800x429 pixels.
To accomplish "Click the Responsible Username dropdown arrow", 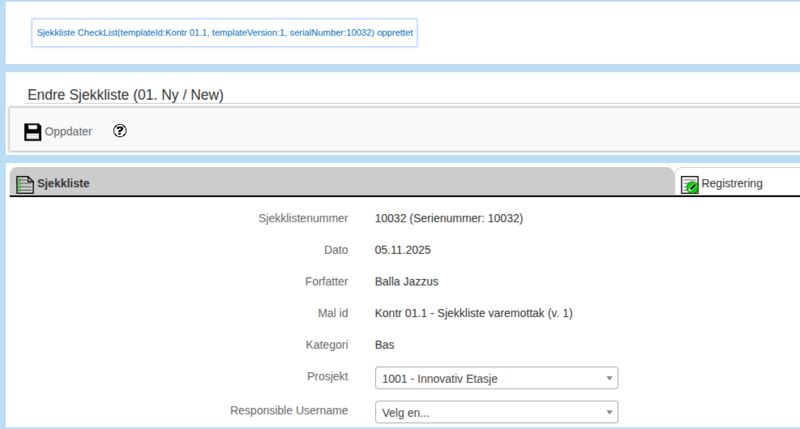I will tap(609, 412).
